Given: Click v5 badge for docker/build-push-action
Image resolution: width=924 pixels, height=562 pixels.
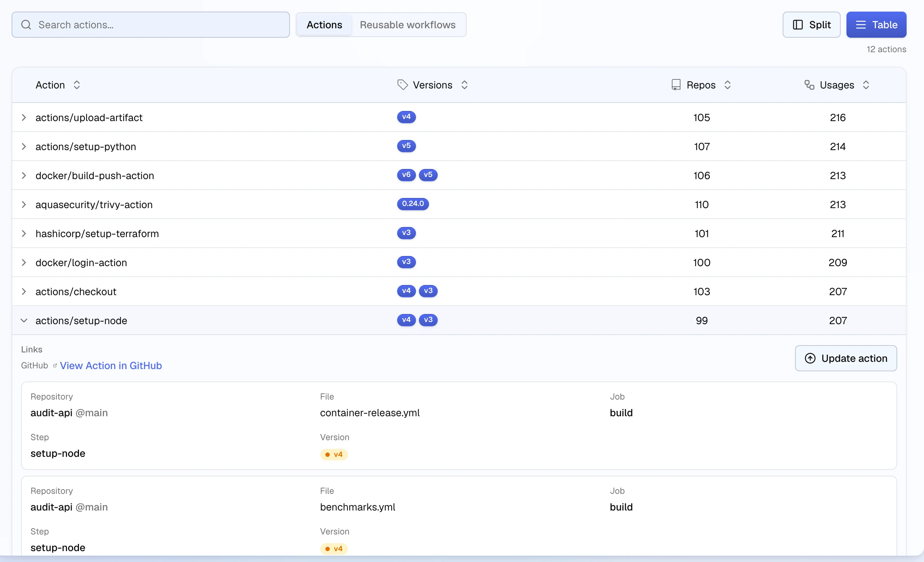Looking at the screenshot, I should [x=428, y=175].
